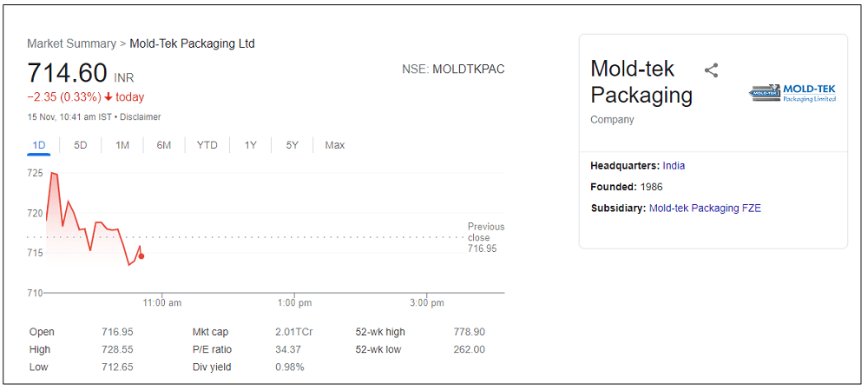Click the share icon beside Mold-tek Packaging
This screenshot has width=868, height=391.
click(x=711, y=70)
